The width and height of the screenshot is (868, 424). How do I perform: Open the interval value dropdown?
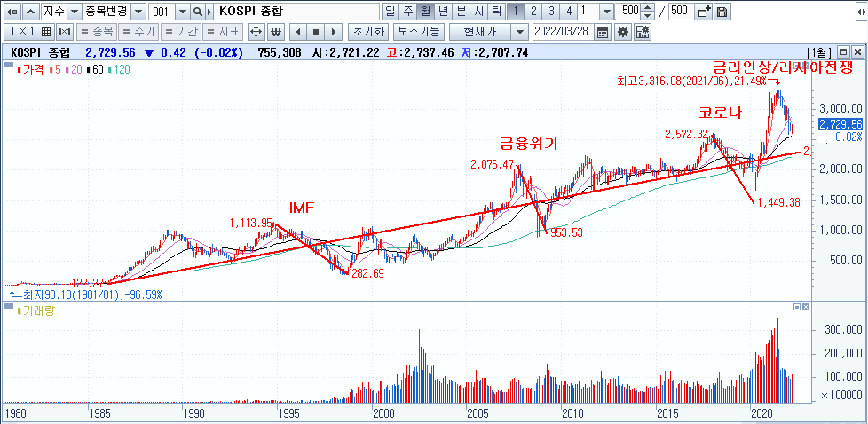coord(607,11)
